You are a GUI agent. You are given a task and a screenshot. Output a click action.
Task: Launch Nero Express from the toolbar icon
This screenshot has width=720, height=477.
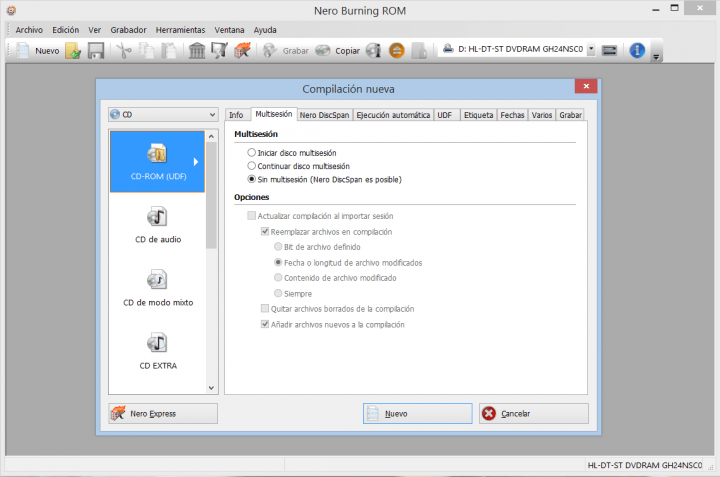[x=242, y=51]
